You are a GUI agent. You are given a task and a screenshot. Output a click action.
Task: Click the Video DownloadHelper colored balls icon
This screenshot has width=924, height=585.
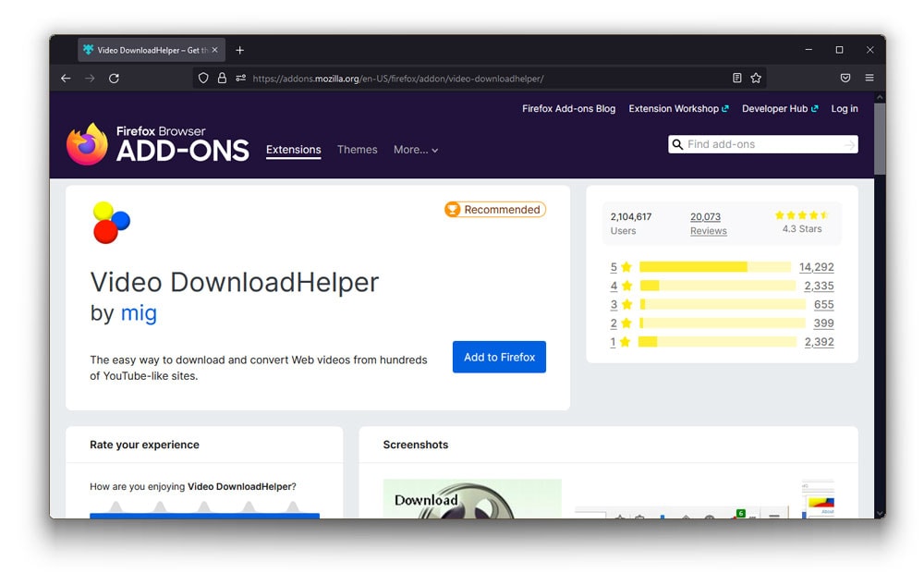coord(111,223)
